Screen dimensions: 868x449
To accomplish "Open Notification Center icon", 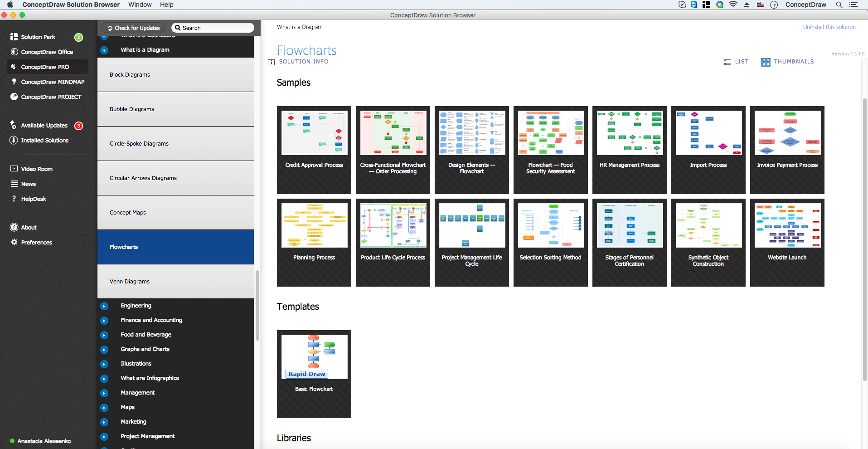I will pyautogui.click(x=853, y=5).
